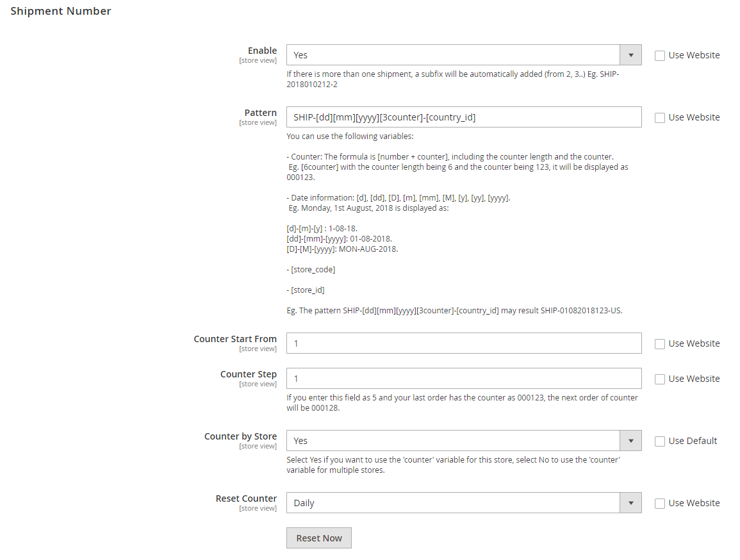Tick Use Website checkbox for Pattern
740x560 pixels.
tap(660, 118)
